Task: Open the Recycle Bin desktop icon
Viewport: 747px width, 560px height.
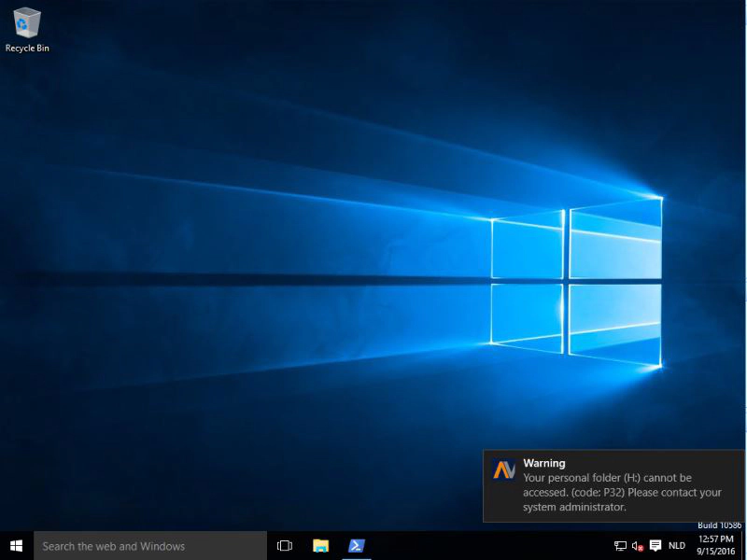Action: click(x=27, y=22)
